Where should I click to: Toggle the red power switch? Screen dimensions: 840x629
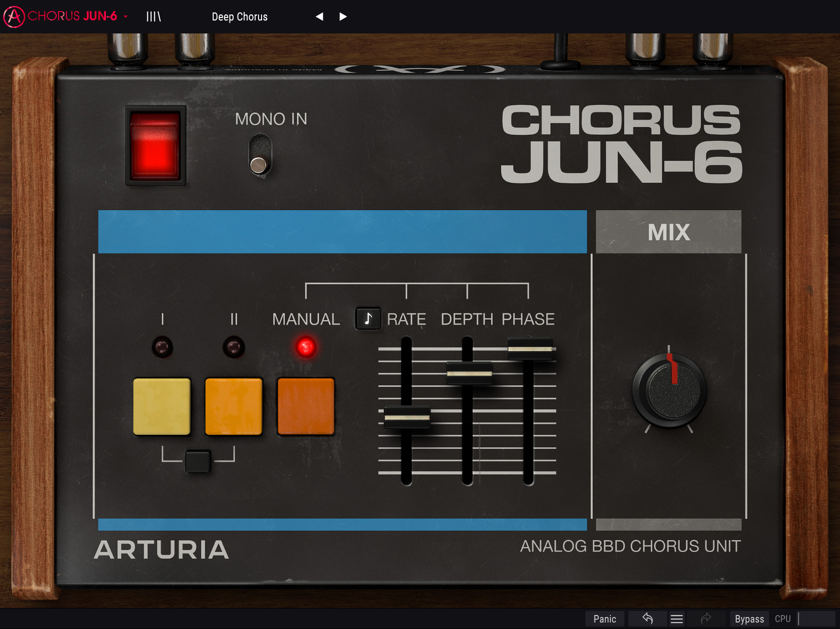[x=155, y=145]
